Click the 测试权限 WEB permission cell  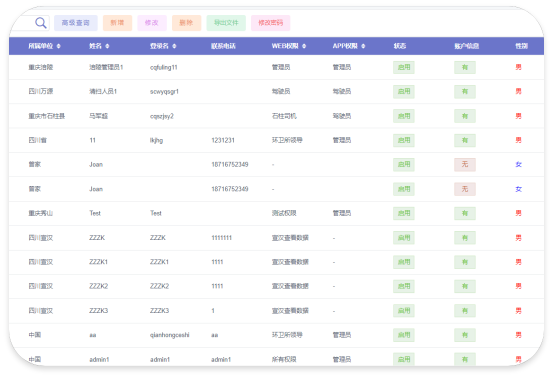click(284, 213)
